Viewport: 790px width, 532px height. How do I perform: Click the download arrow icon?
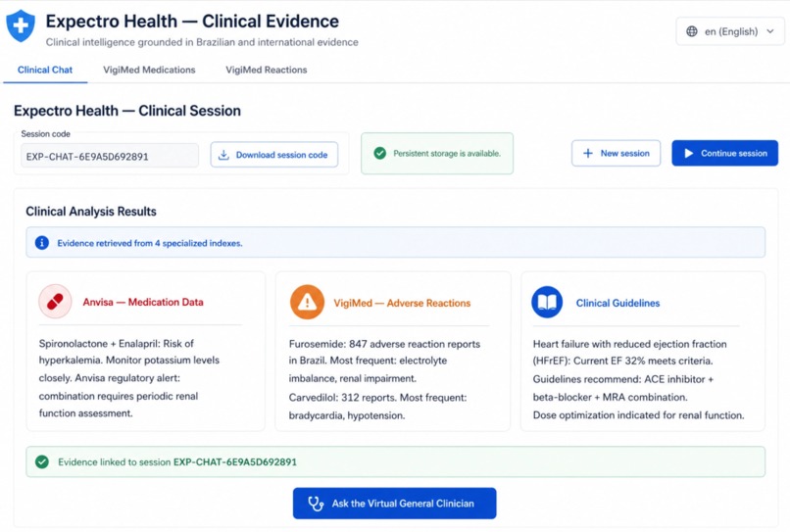pos(223,155)
